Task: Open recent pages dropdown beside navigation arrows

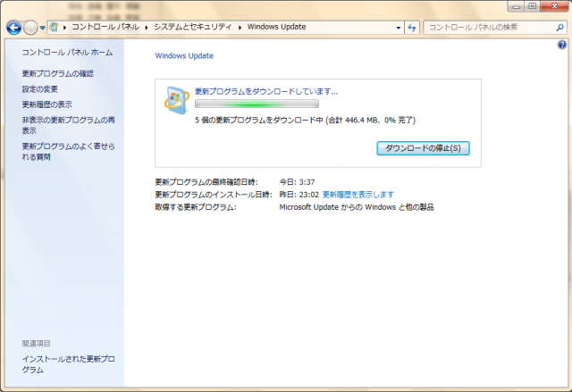Action: tap(42, 28)
